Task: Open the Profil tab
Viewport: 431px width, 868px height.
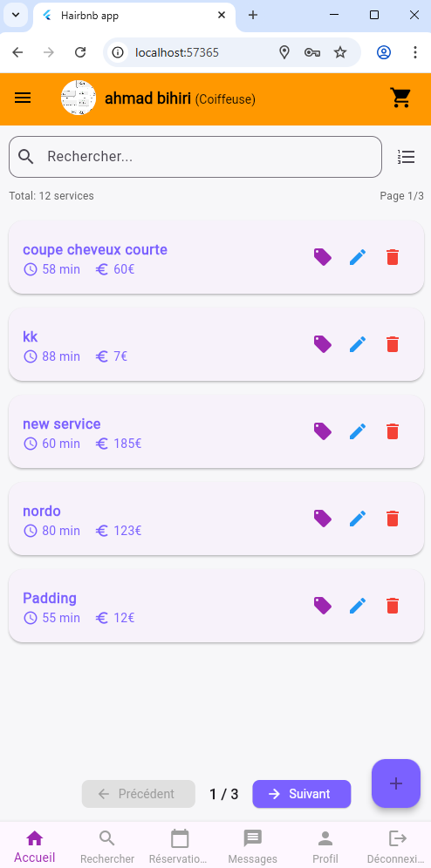Action: pyautogui.click(x=325, y=847)
